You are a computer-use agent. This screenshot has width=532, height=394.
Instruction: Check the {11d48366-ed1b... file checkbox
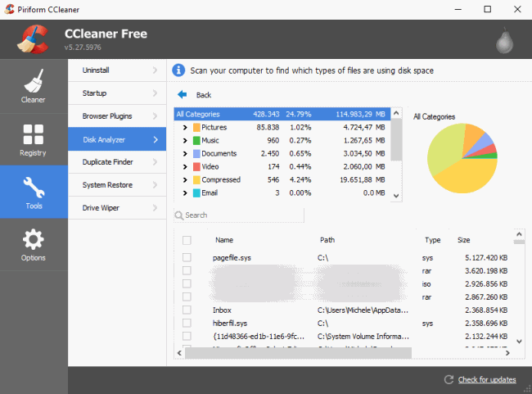(x=187, y=337)
